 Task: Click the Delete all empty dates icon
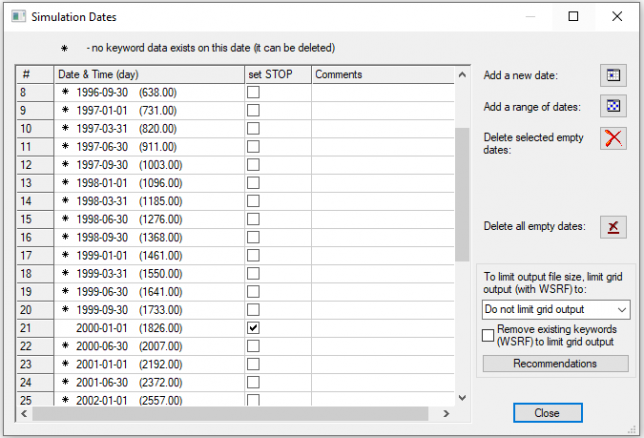point(613,226)
